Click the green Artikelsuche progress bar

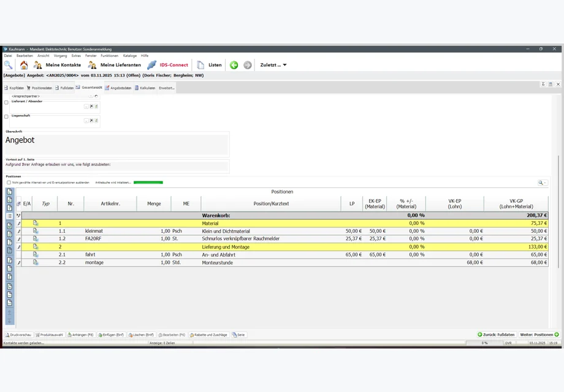(x=148, y=183)
